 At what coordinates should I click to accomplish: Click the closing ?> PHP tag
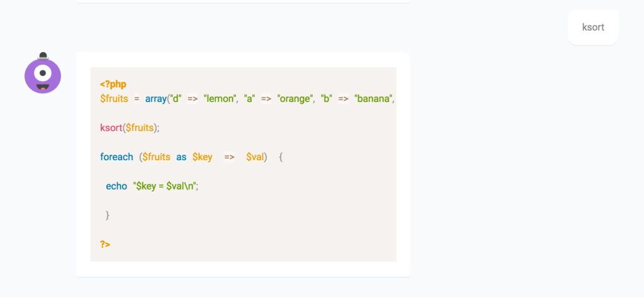click(x=105, y=244)
